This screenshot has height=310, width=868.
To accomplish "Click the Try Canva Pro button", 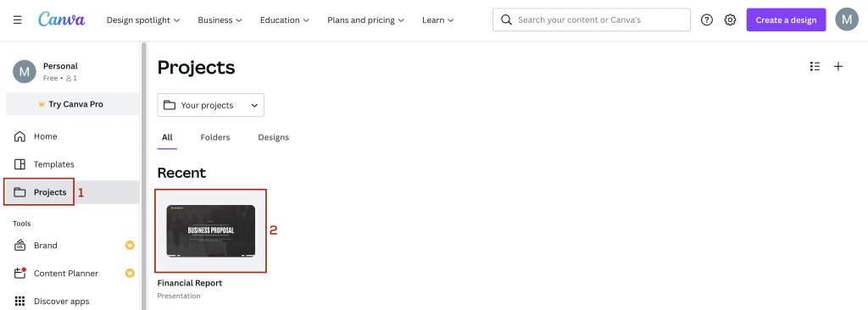I will coord(72,104).
